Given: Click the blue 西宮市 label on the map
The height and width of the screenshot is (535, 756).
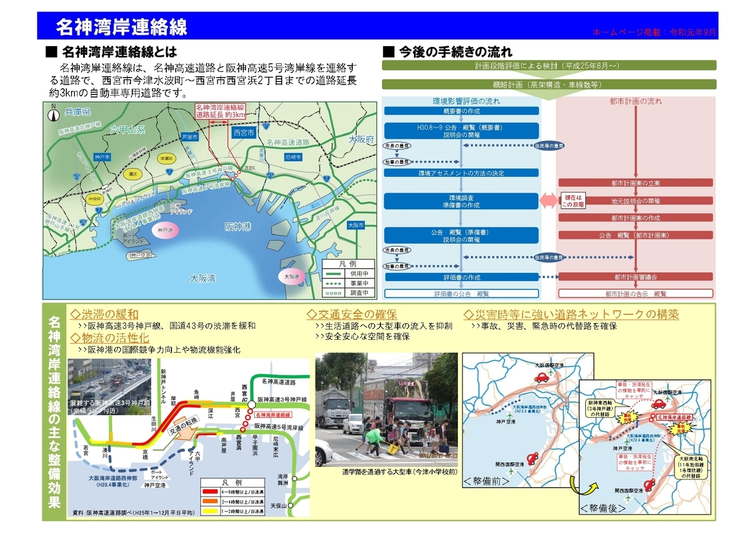Looking at the screenshot, I should tap(243, 133).
